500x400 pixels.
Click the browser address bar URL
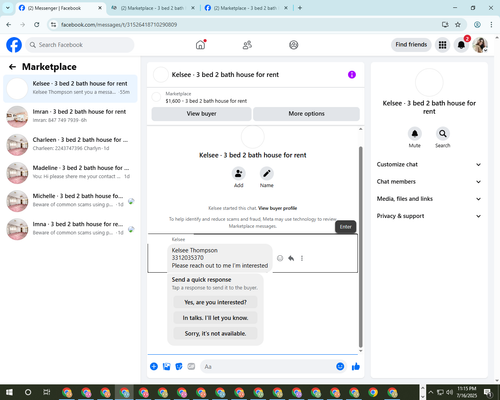(119, 25)
